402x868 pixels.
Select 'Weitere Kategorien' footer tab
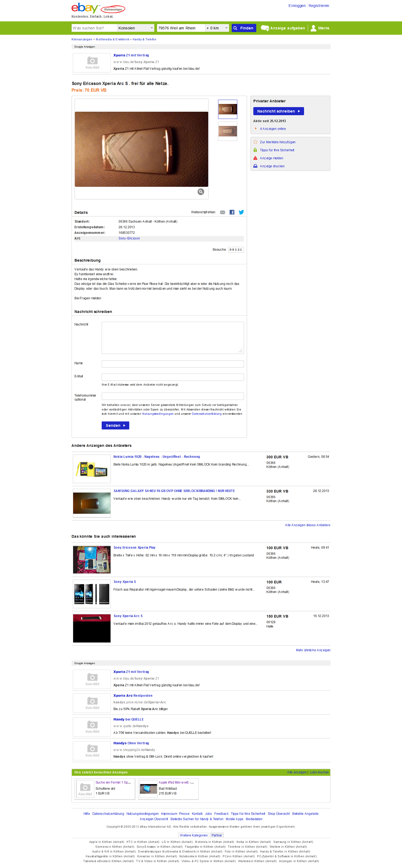coord(194,835)
